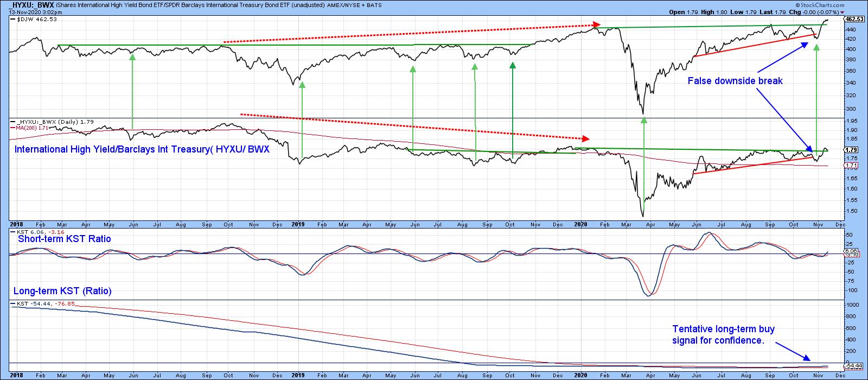868x380 pixels.
Task: Select the "False downside break" annotation
Action: 735,80
